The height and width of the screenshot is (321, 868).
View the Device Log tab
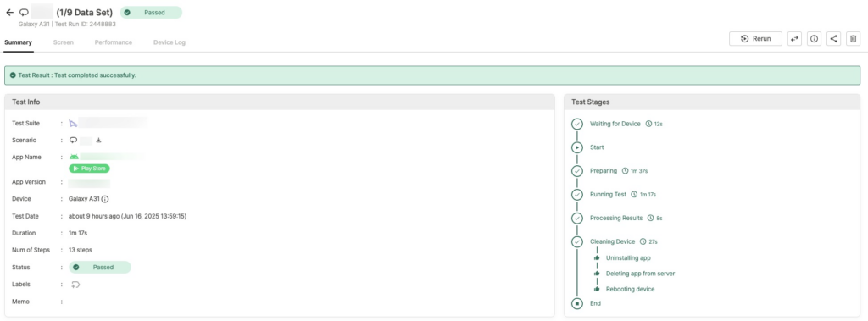(170, 42)
